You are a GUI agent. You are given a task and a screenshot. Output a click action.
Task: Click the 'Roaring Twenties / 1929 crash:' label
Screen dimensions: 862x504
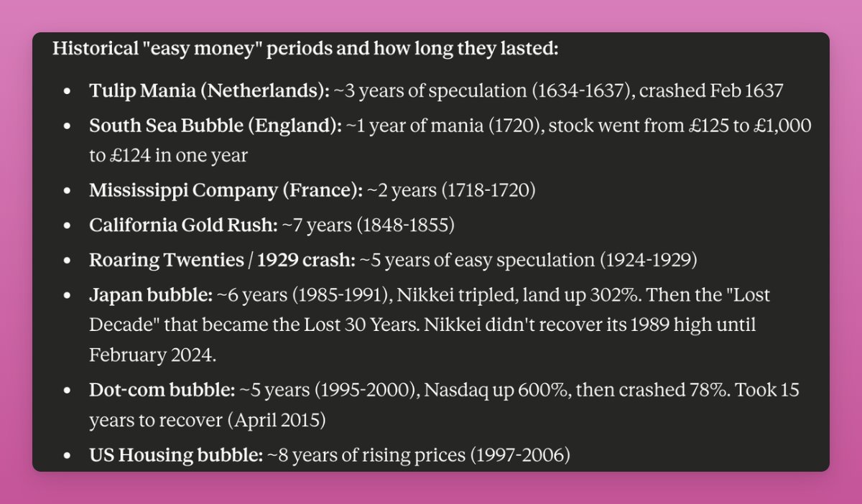pos(222,260)
